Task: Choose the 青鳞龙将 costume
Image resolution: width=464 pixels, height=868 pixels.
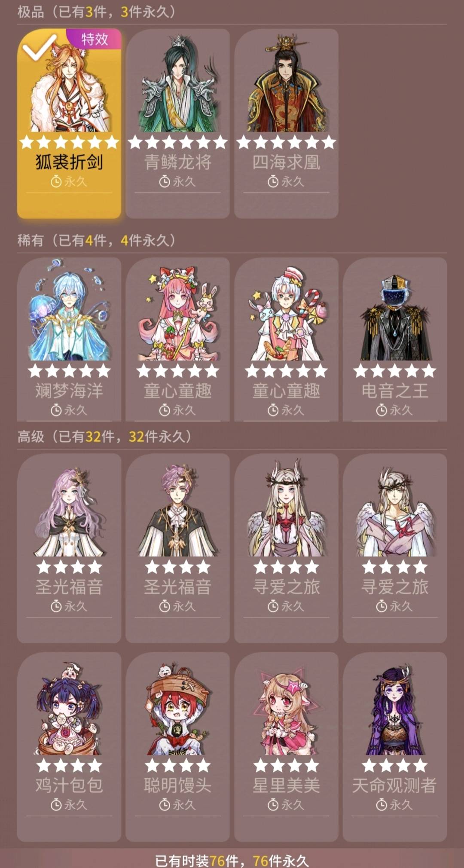Action: (177, 124)
